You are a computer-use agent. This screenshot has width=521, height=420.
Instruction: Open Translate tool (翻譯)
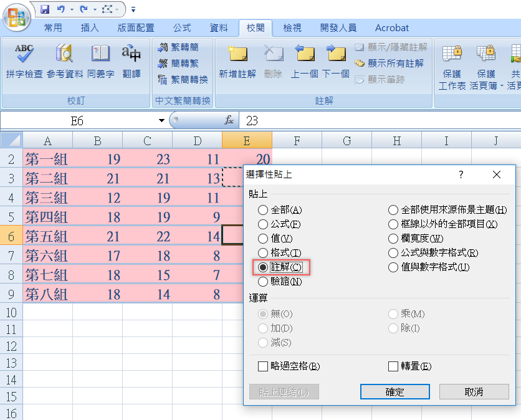tap(131, 62)
